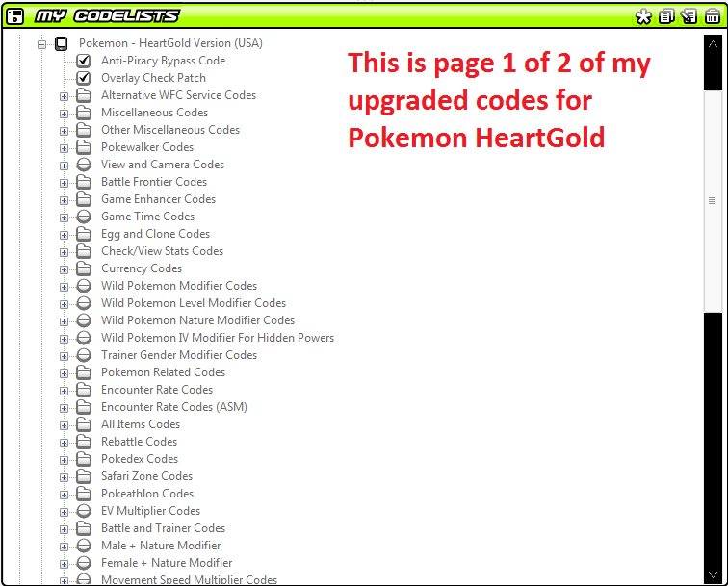Select the EV Multiplier Codes label
The image size is (728, 586).
pyautogui.click(x=150, y=511)
